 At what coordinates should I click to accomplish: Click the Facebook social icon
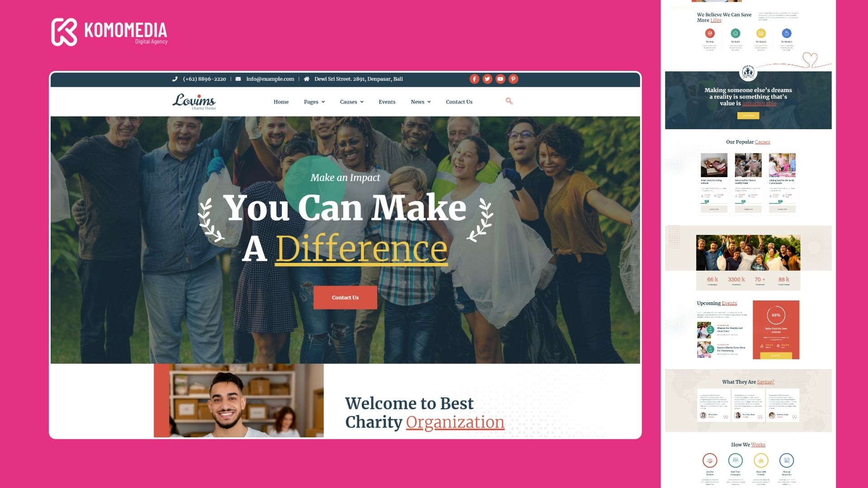474,79
